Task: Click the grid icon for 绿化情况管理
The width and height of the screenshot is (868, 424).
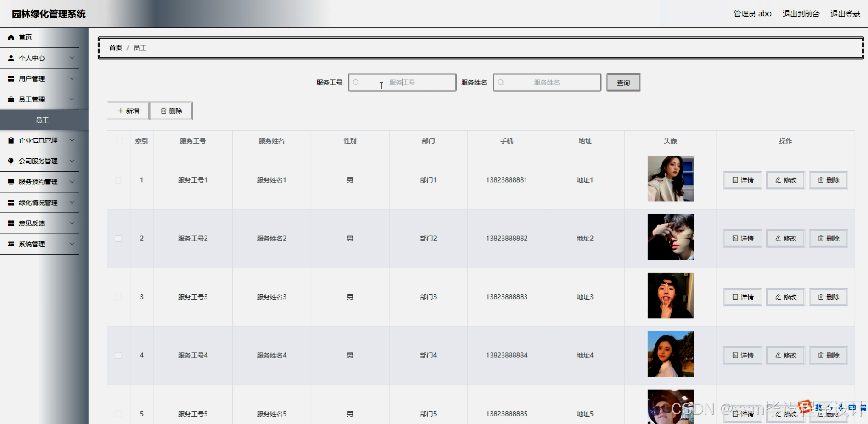Action: coord(11,202)
